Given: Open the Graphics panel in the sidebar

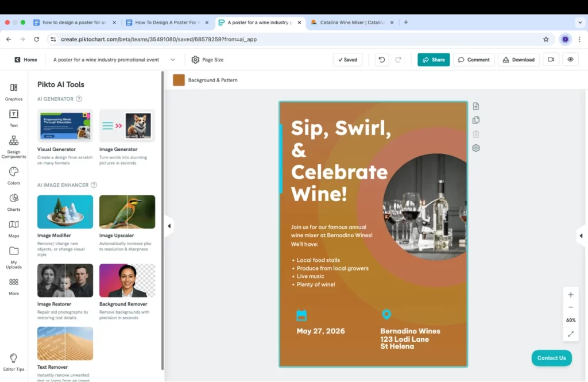Looking at the screenshot, I should [13, 92].
